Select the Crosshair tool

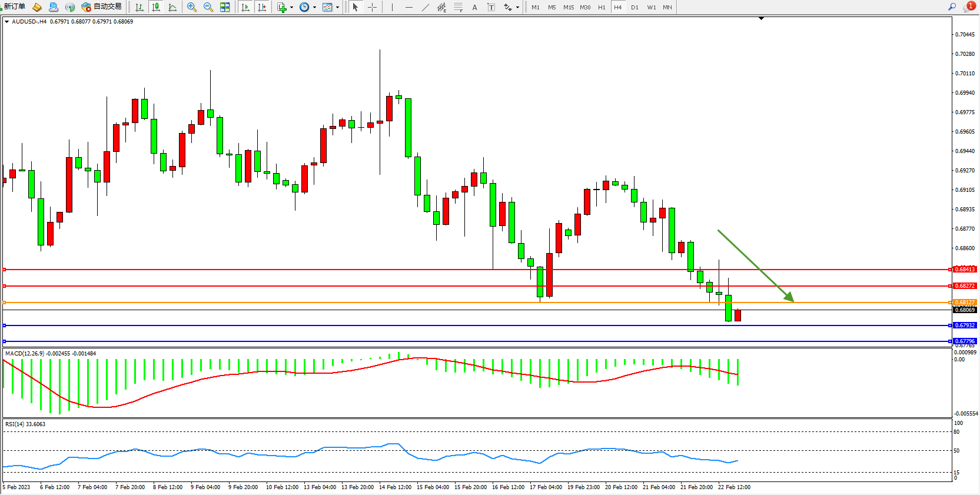(x=372, y=7)
